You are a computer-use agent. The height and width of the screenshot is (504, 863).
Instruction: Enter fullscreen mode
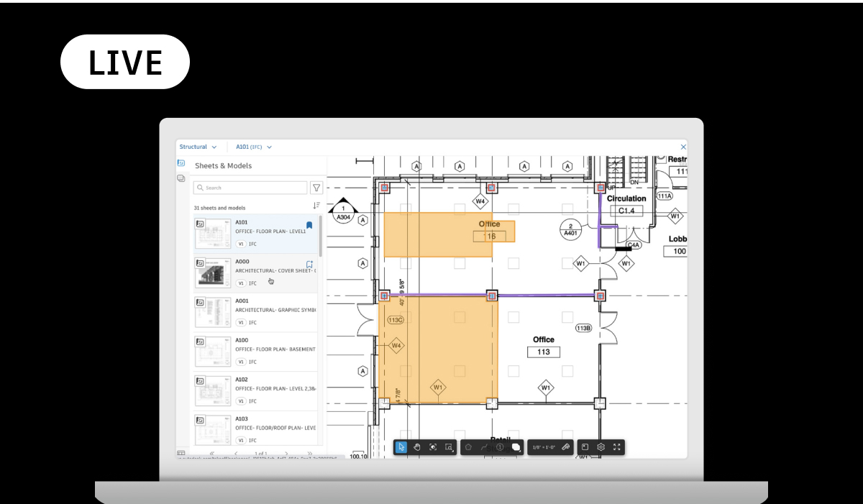(616, 446)
